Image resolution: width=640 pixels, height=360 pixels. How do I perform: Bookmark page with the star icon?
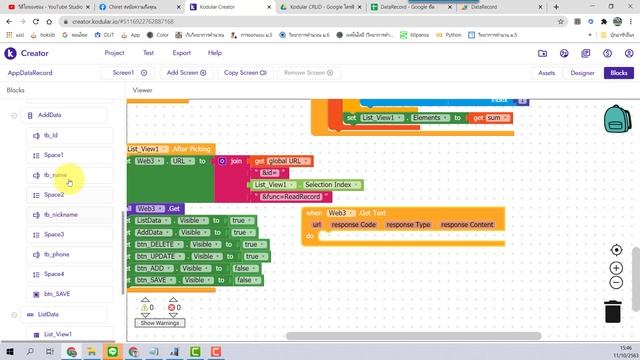pos(561,21)
